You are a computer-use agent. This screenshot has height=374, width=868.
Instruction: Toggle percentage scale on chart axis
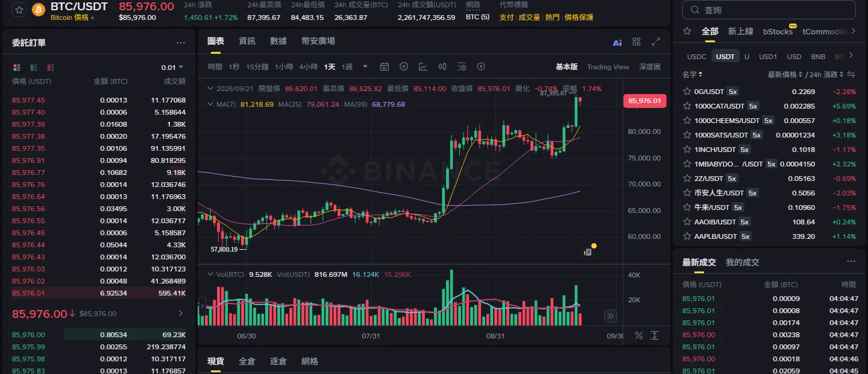tap(639, 335)
